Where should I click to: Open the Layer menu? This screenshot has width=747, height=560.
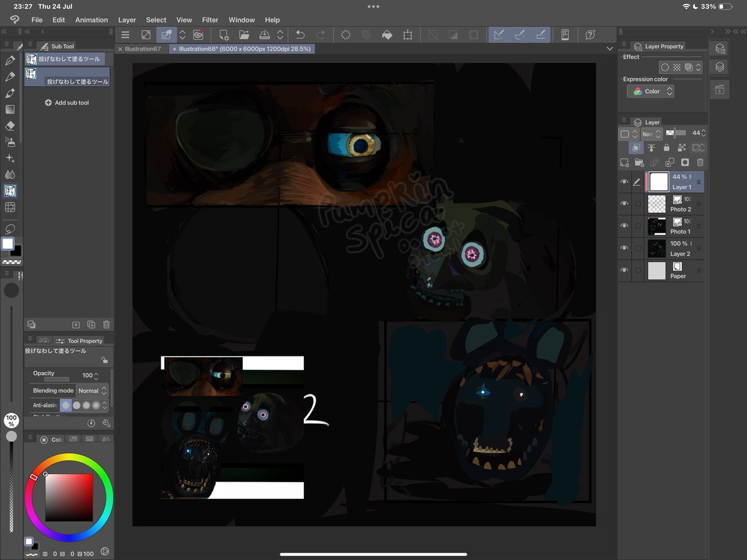tap(127, 20)
